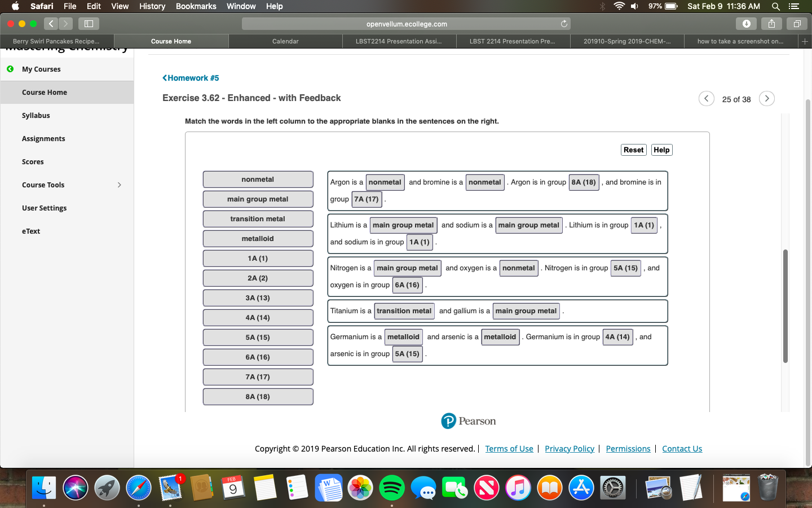Screen dimensions: 812x508
Task: Open the App Store from the Dock
Action: (581, 488)
